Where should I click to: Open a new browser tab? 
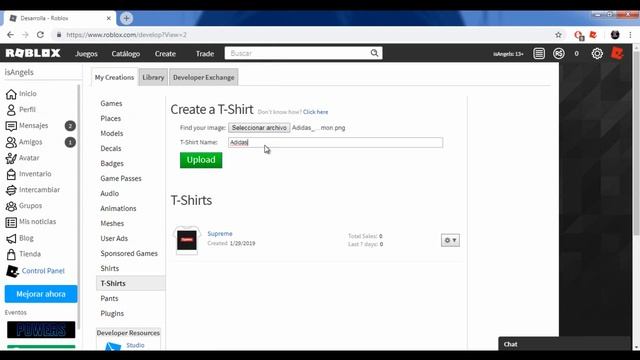(x=126, y=18)
